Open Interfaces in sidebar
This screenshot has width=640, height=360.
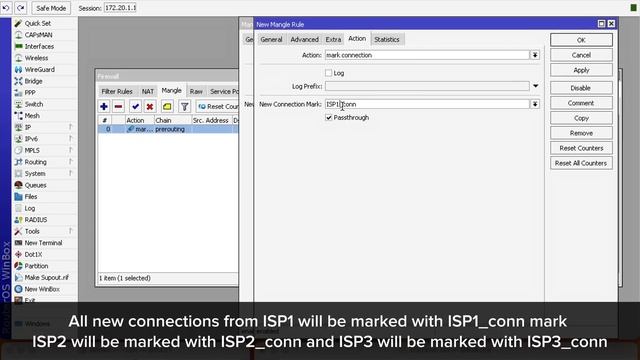(x=39, y=47)
